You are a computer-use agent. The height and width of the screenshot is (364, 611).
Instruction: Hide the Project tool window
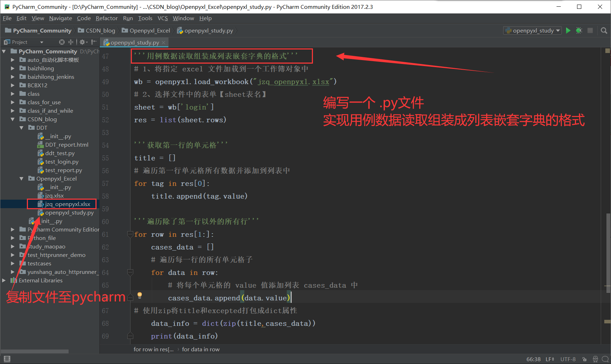click(x=93, y=42)
